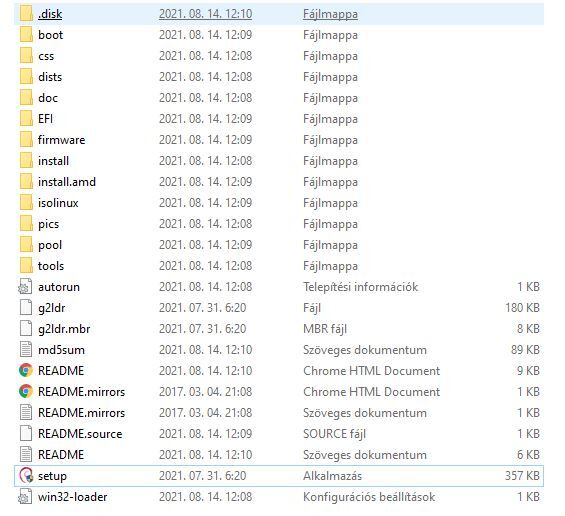565x516 pixels.
Task: Click the autorun gear file icon
Action: pyautogui.click(x=25, y=287)
